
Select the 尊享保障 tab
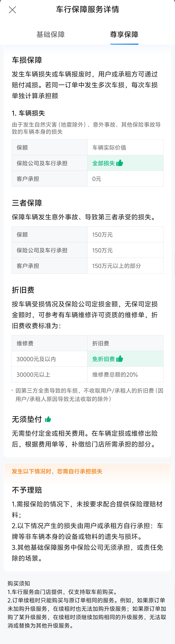(x=124, y=34)
